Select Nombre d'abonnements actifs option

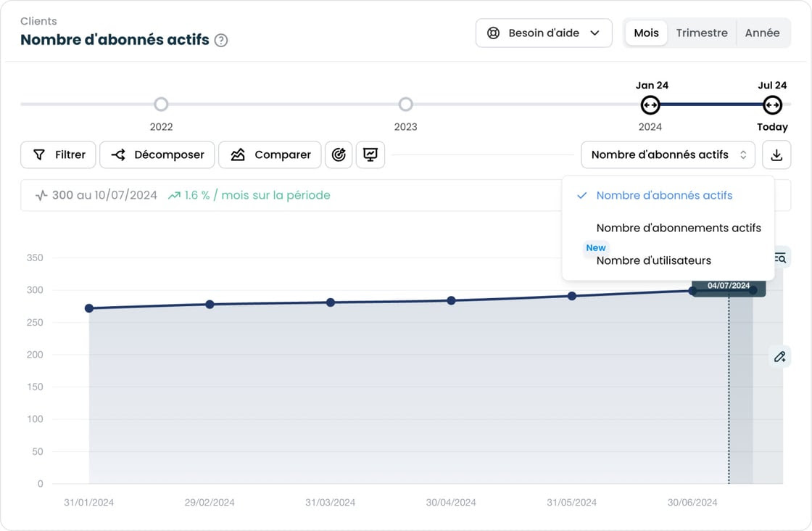tap(678, 228)
